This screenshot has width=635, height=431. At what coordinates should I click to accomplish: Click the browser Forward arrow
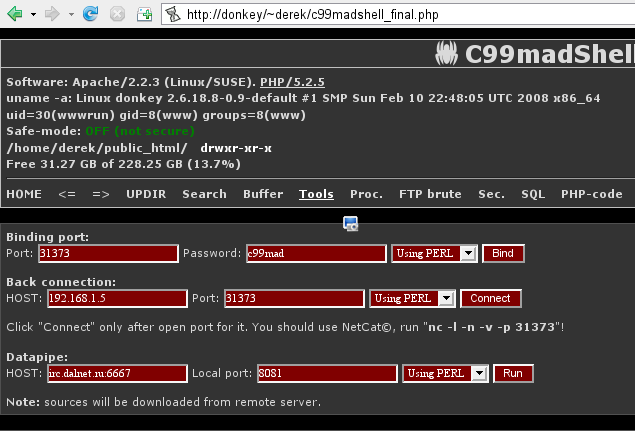(x=52, y=14)
